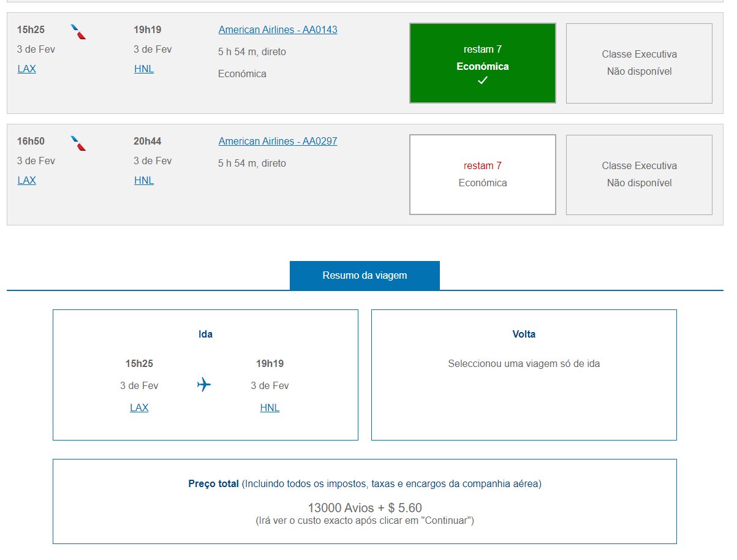This screenshot has height=560, width=737.
Task: Click the 13000 Avios + $ 5.60 price
Action: pos(365,508)
